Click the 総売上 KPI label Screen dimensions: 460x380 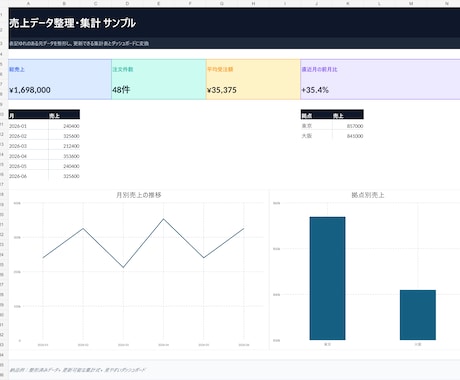17,69
